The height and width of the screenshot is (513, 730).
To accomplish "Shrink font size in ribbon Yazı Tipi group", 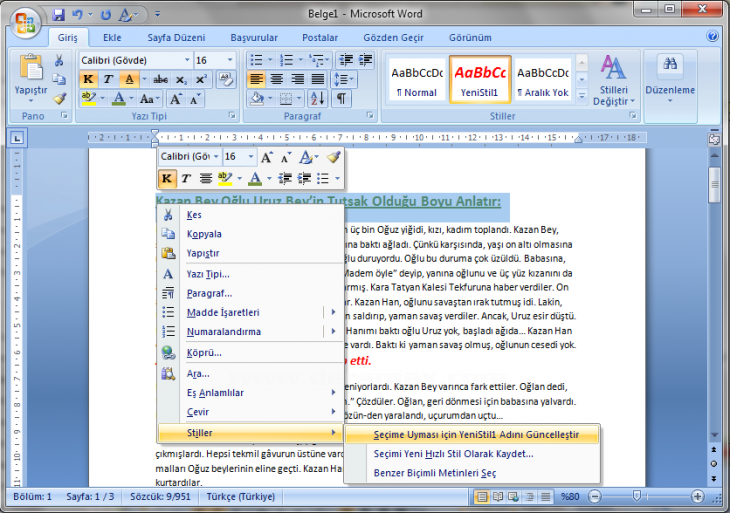I will tap(195, 99).
